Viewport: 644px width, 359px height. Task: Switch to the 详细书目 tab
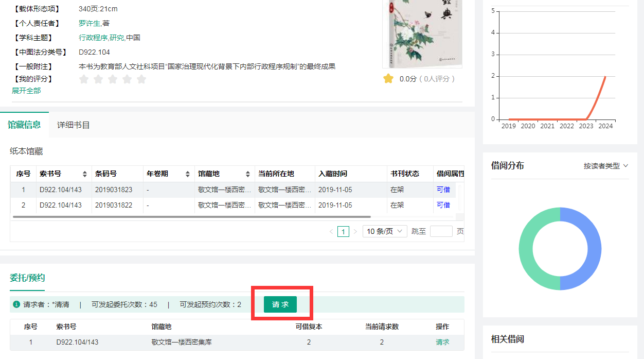pyautogui.click(x=74, y=125)
